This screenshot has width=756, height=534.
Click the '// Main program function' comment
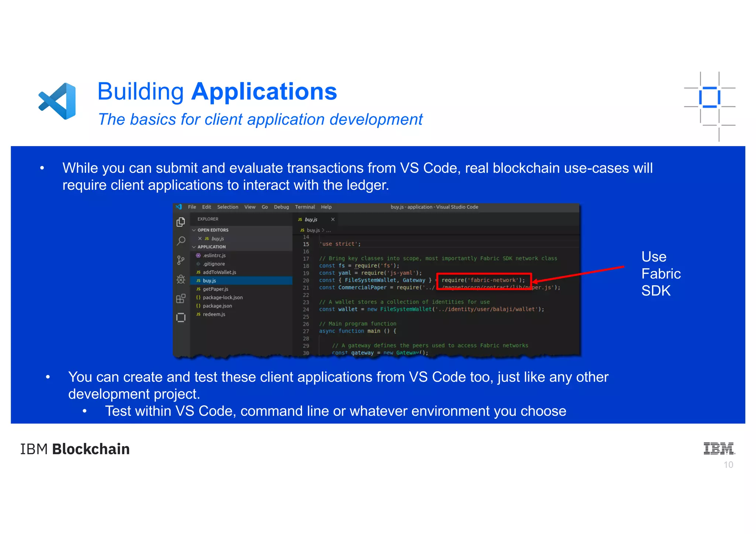[x=358, y=324]
